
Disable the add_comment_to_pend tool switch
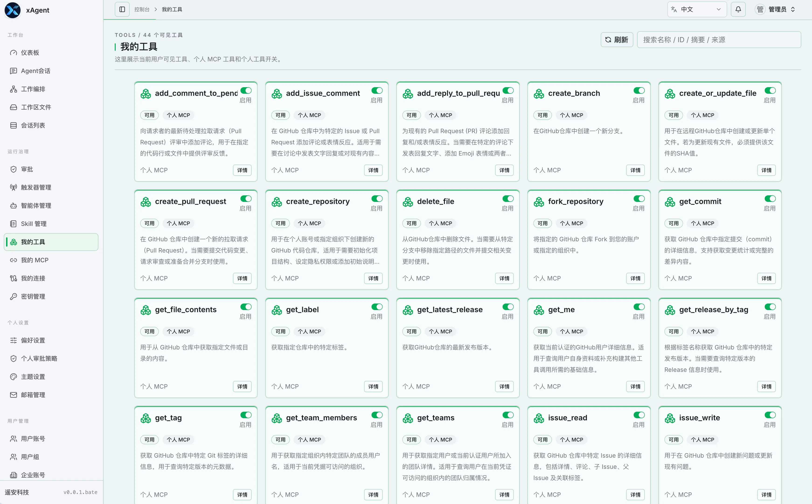tap(246, 90)
